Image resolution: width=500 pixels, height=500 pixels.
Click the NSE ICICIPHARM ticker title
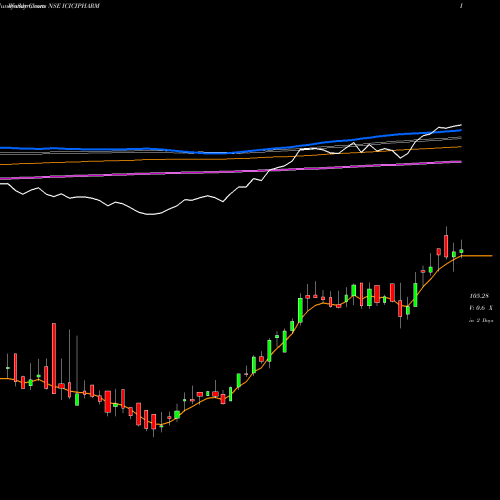click(x=74, y=6)
